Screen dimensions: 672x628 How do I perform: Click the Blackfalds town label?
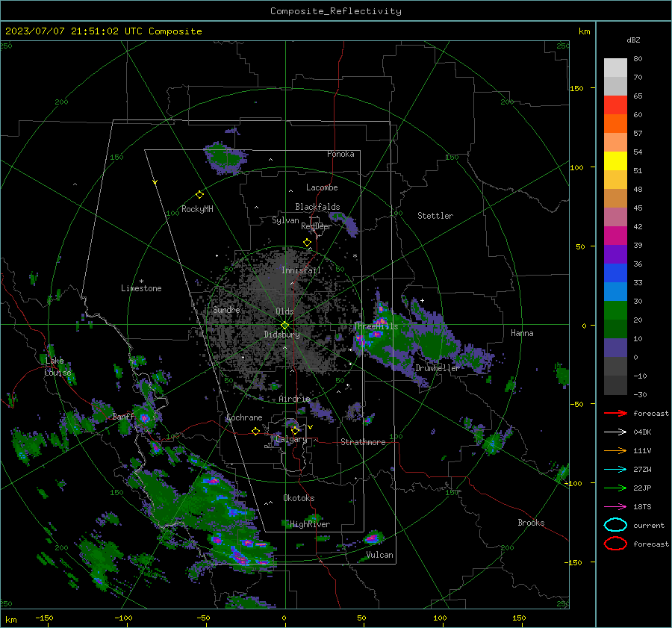point(317,207)
